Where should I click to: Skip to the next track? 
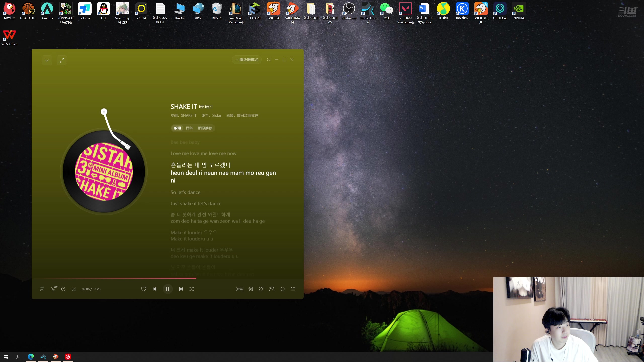[181, 289]
